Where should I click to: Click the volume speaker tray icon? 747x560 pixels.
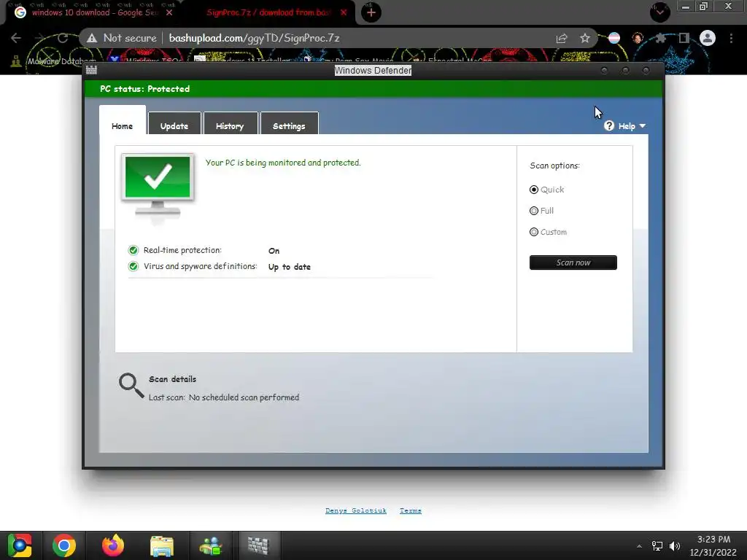pos(675,546)
